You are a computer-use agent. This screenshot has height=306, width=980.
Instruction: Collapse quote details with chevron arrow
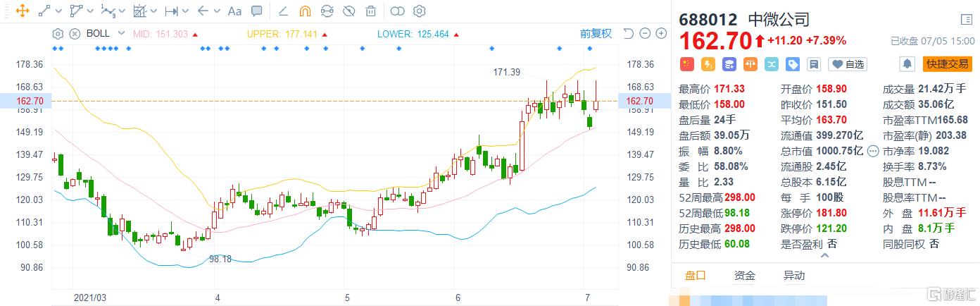pos(824,256)
